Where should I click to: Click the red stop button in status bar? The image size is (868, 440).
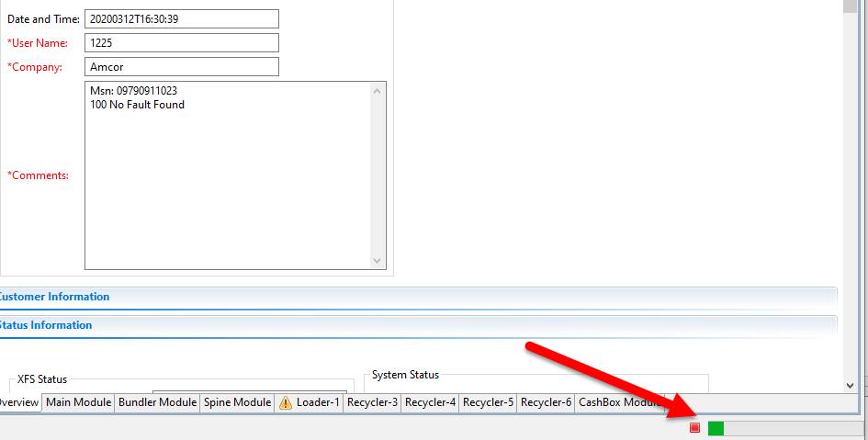pos(694,428)
